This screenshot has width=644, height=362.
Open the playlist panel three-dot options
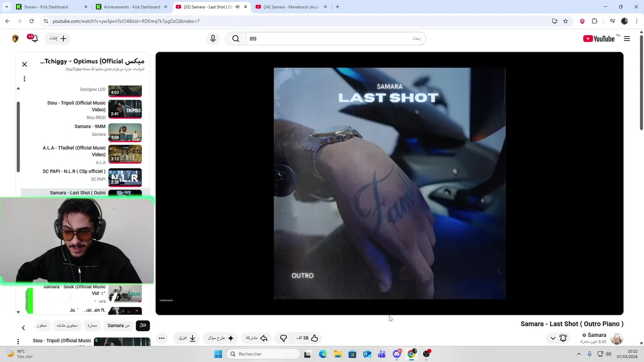(x=24, y=78)
